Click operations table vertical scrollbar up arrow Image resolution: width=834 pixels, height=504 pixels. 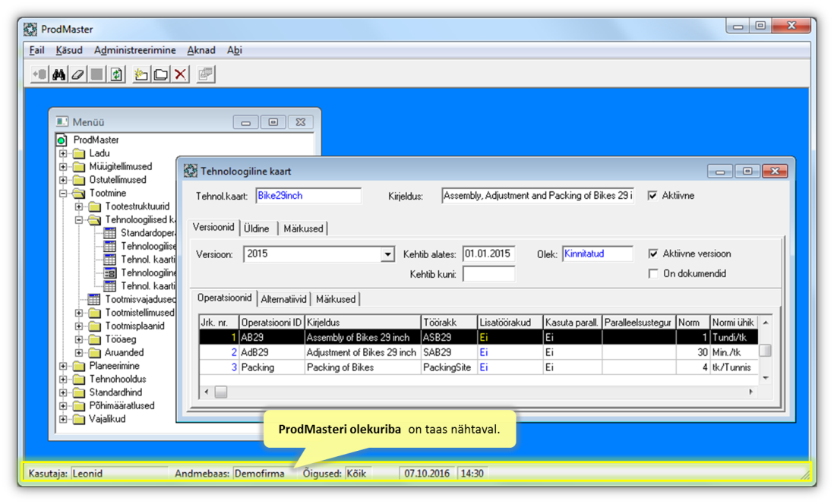766,322
